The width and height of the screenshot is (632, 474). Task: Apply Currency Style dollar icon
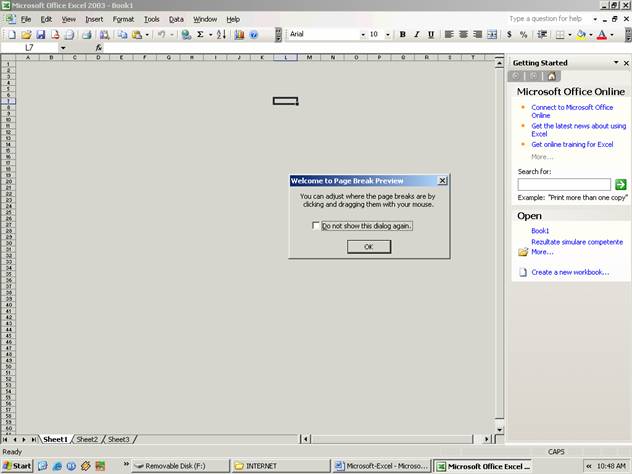click(x=509, y=35)
